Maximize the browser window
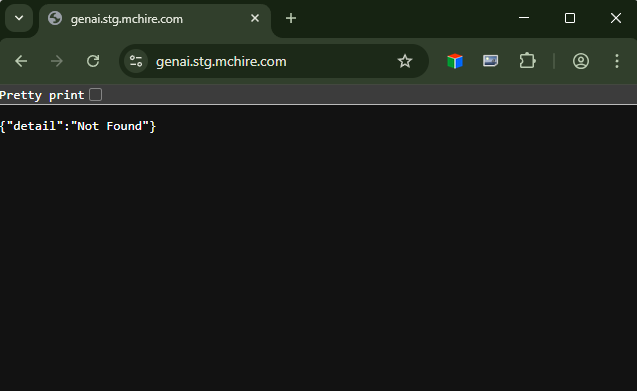The image size is (637, 391). click(570, 18)
